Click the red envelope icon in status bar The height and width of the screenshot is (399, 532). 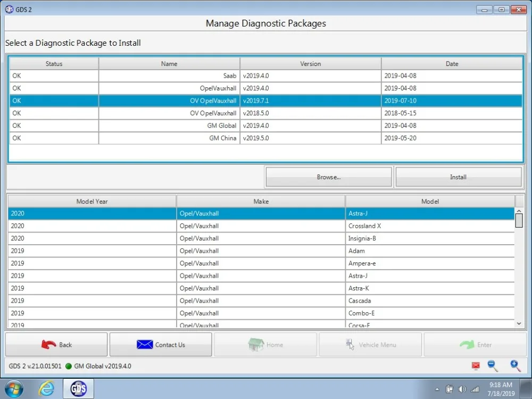click(476, 366)
